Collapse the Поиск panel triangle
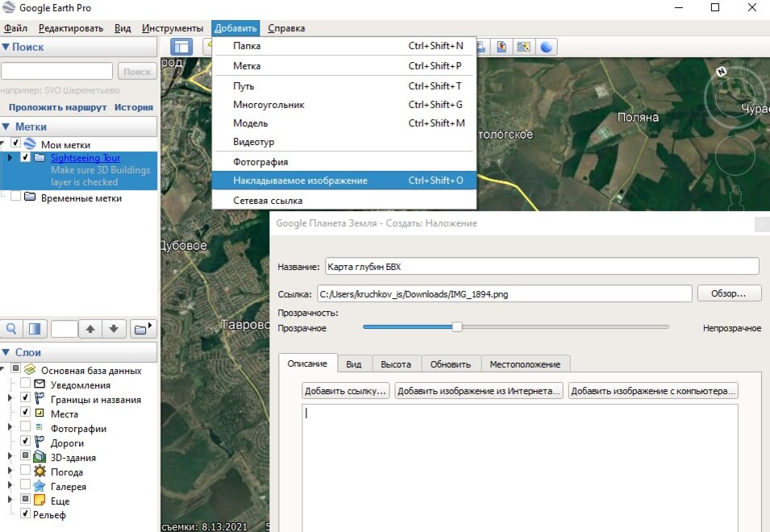 click(x=6, y=47)
